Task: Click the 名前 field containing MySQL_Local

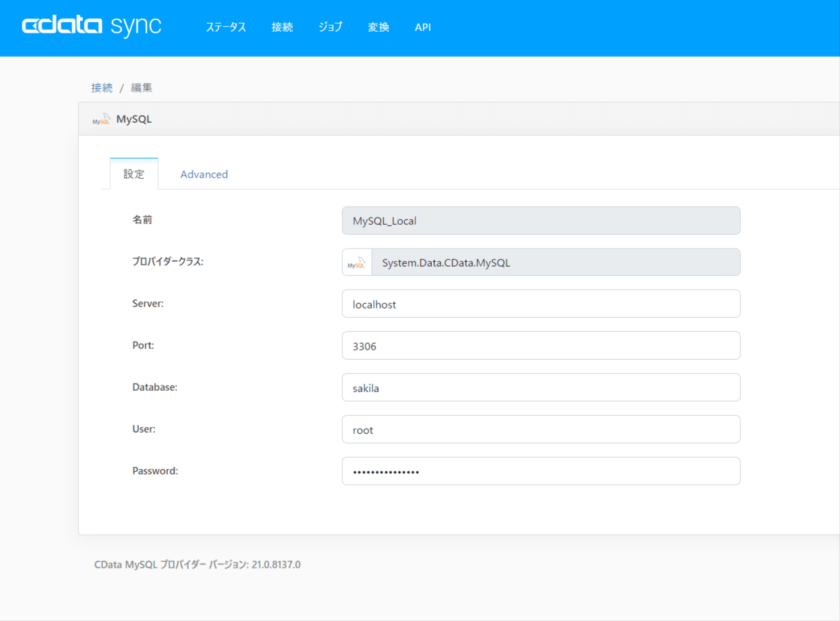Action: click(540, 221)
